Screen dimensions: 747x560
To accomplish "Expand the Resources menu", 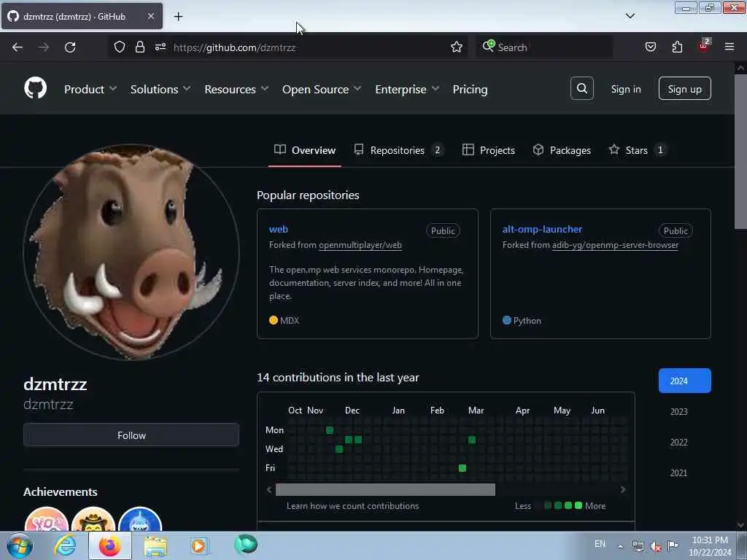I will point(236,89).
